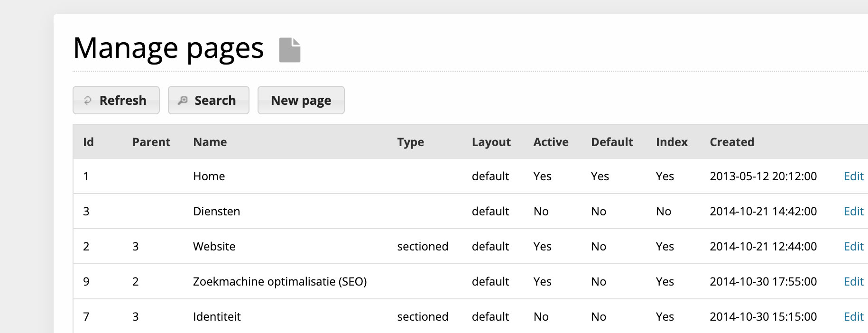
Task: Click the magnifier icon in Search button
Action: [183, 101]
